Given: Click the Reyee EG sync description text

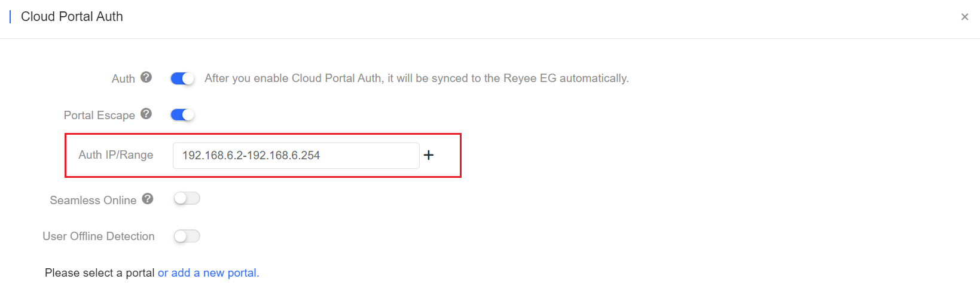Looking at the screenshot, I should tap(417, 78).
